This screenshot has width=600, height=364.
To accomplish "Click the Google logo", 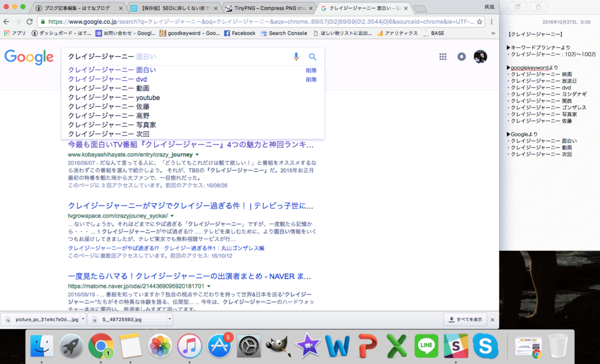I will click(29, 57).
